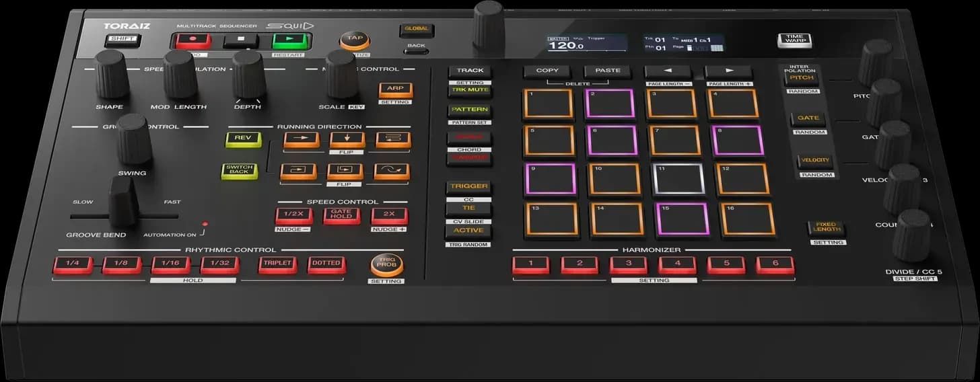
Task: Select the downward arrow running direction
Action: (347, 139)
